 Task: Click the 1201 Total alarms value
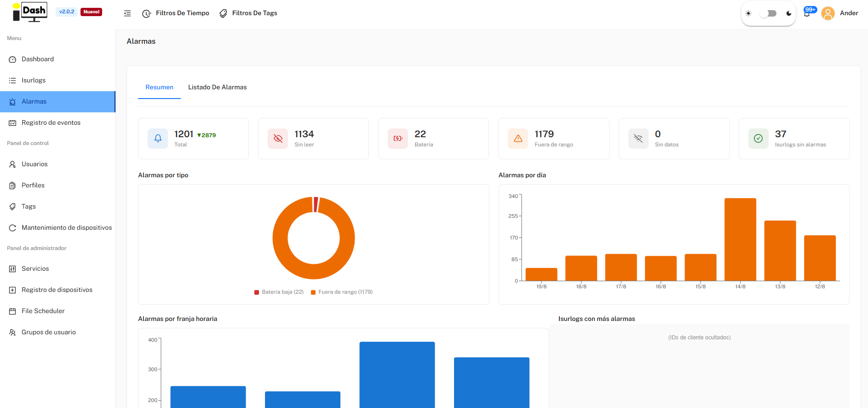tap(184, 134)
